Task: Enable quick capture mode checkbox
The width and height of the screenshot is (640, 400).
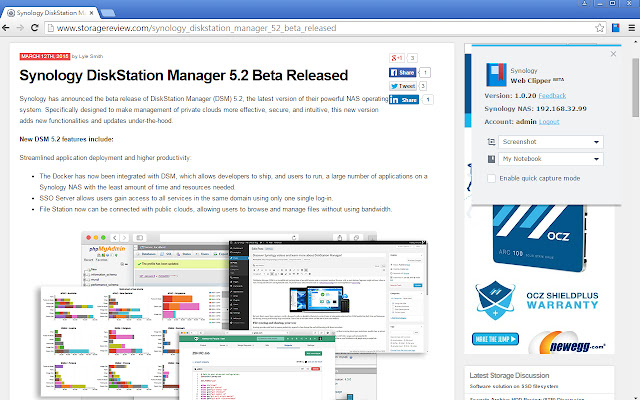Action: point(491,178)
